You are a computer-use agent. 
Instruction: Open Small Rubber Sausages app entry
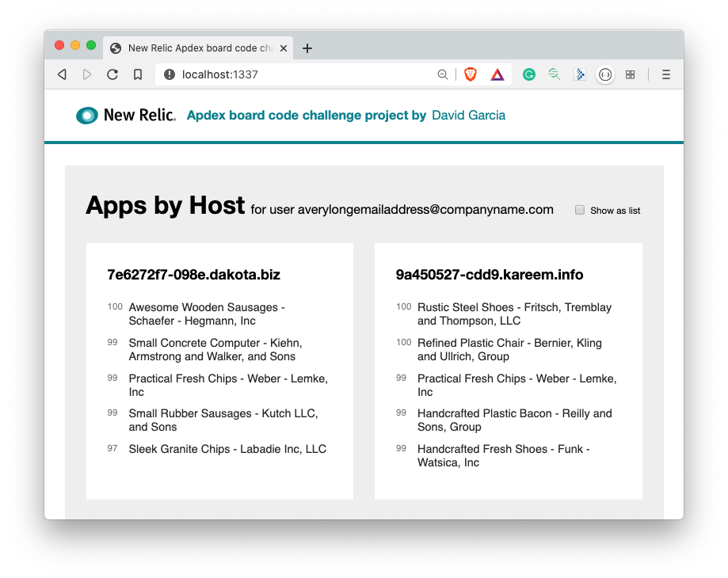[x=223, y=420]
